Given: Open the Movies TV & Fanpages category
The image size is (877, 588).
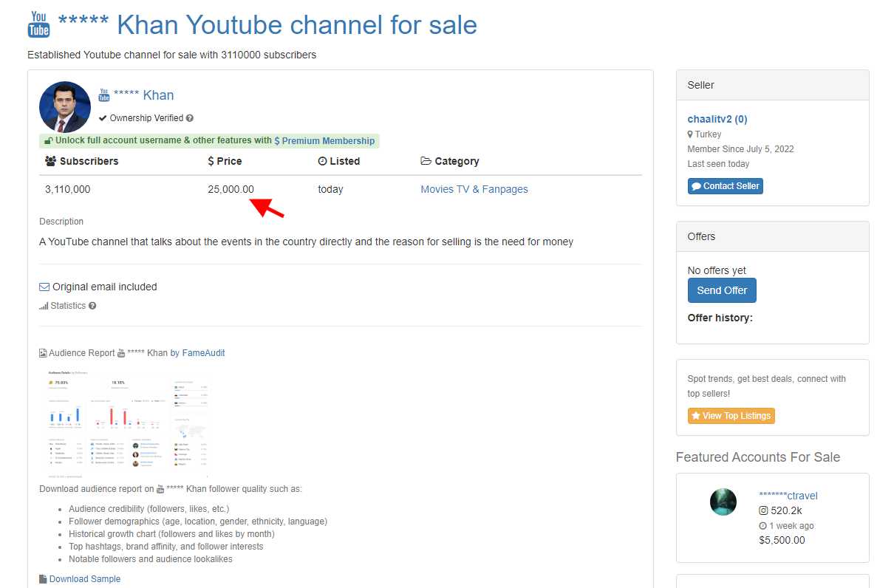Looking at the screenshot, I should [x=474, y=189].
